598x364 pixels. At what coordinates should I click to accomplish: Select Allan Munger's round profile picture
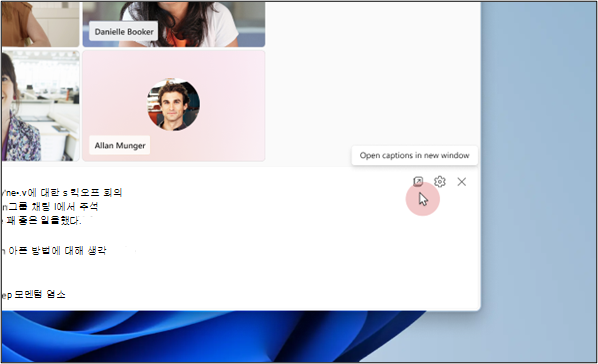coord(174,104)
